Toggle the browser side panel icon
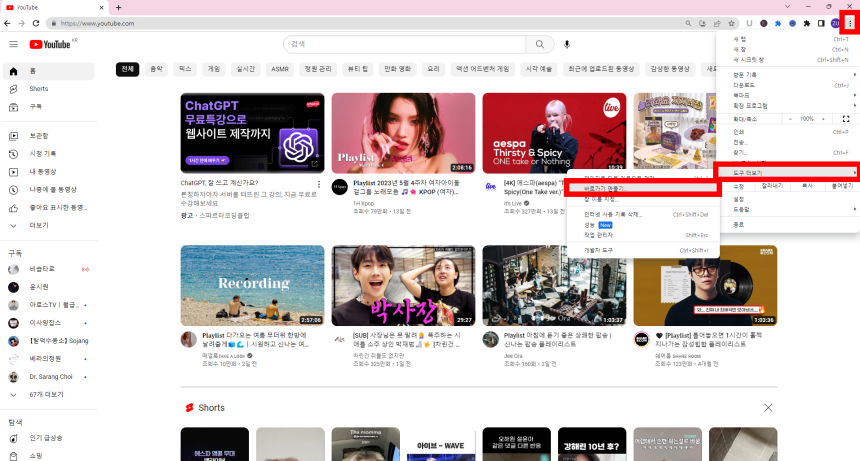860x461 pixels. pos(821,24)
